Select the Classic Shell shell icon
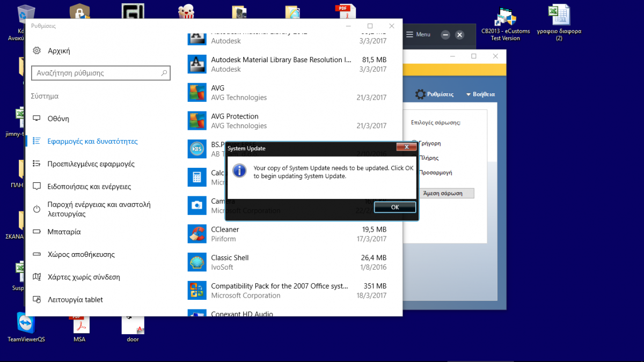 (197, 262)
